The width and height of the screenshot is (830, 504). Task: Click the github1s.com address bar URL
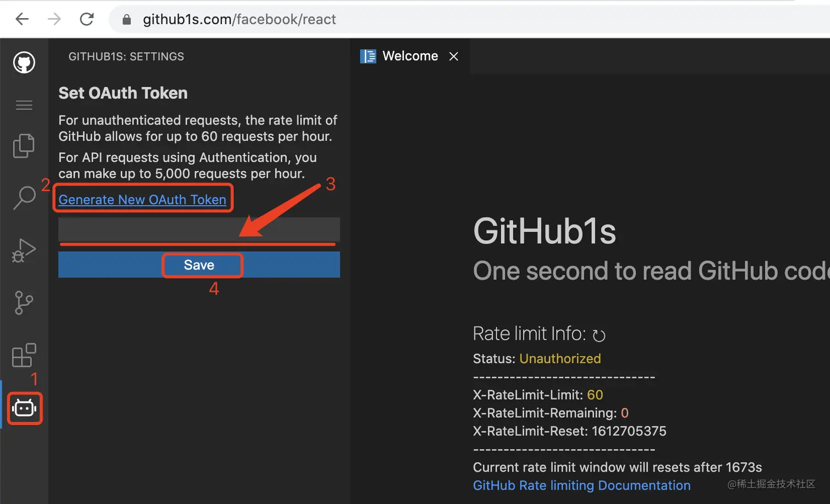pos(239,19)
